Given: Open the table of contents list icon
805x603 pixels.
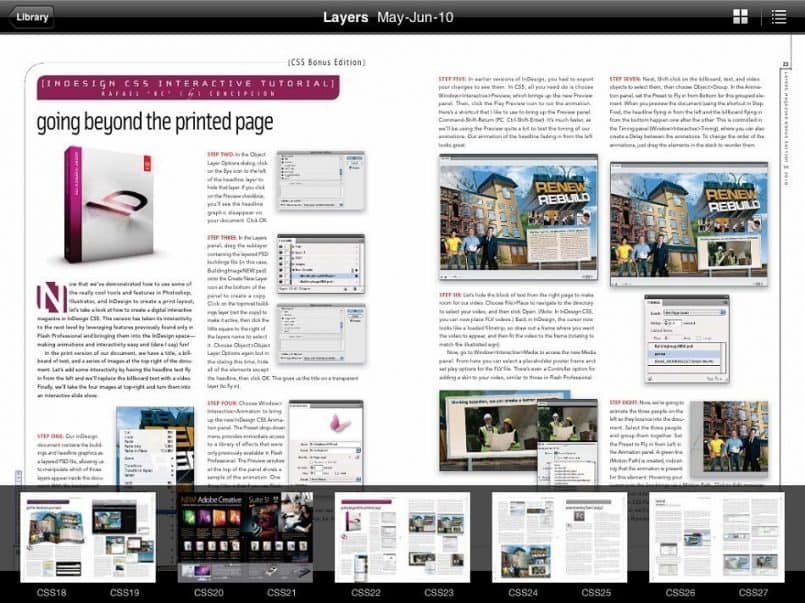Looking at the screenshot, I should click(x=779, y=17).
